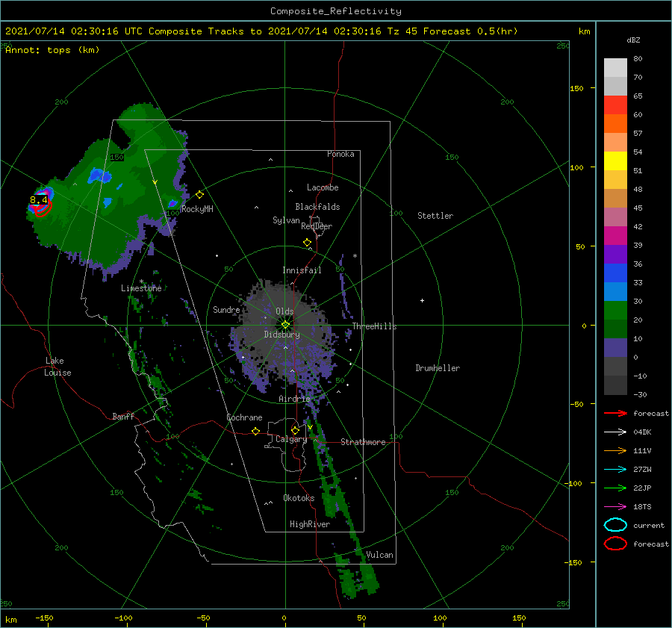The height and width of the screenshot is (628, 672).
Task: Click the Ponoka city label
Action: [340, 154]
